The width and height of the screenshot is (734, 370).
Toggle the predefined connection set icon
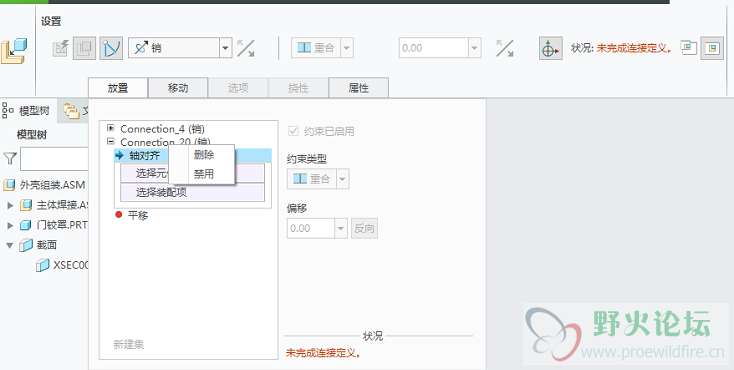(x=111, y=48)
